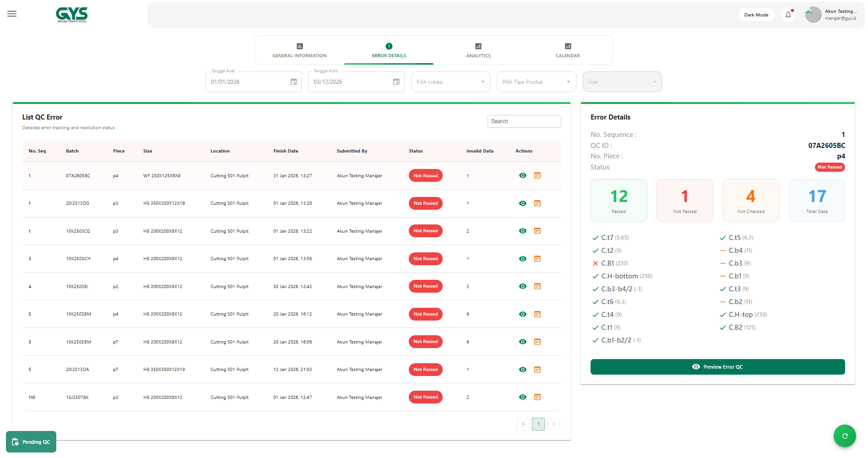Toggle Dark Mode

[x=756, y=15]
